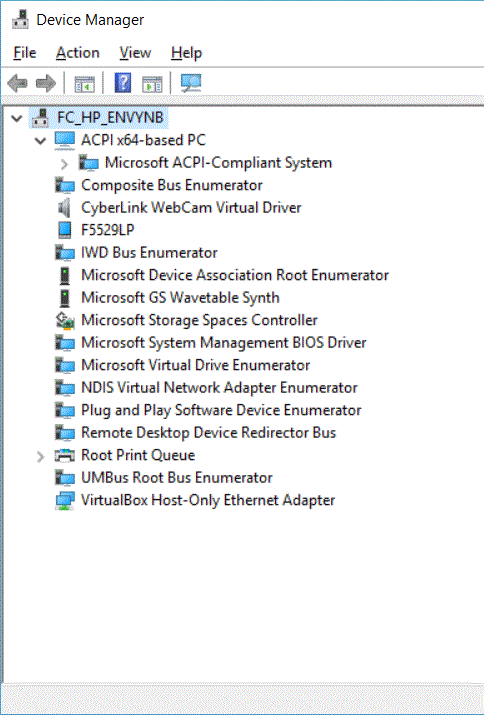The height and width of the screenshot is (715, 484).
Task: Click the ACPI x64-based PC monitor icon
Action: point(65,140)
